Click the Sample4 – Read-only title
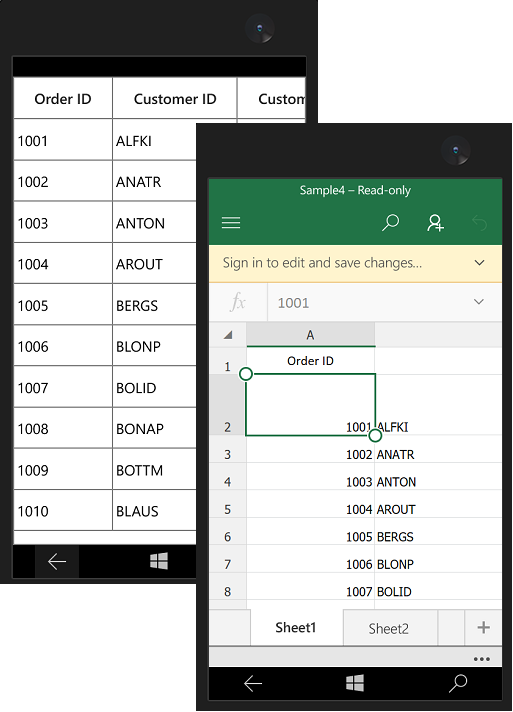 pos(355,190)
